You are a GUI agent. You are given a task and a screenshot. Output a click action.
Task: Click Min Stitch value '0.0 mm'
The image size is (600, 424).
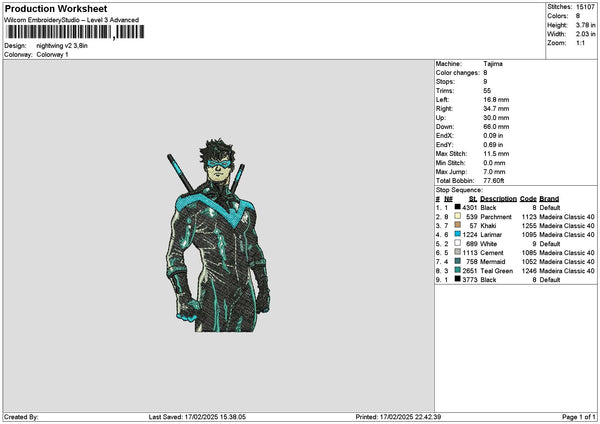tap(494, 163)
